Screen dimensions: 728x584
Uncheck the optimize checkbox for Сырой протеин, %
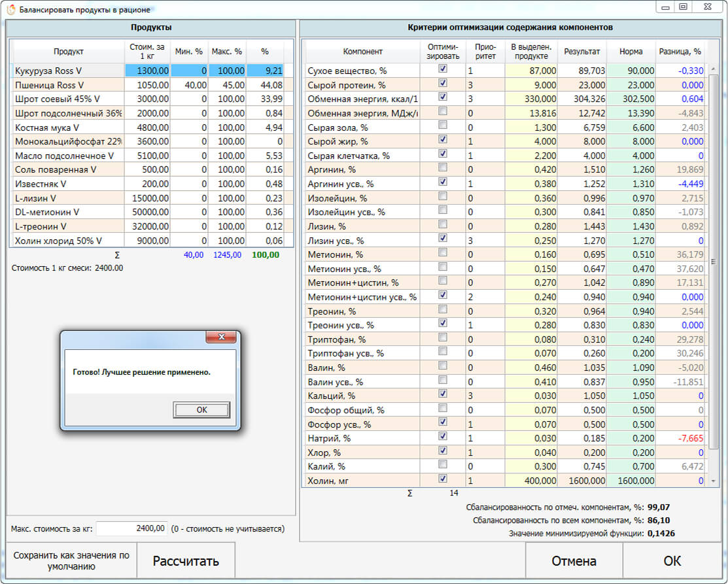point(443,83)
